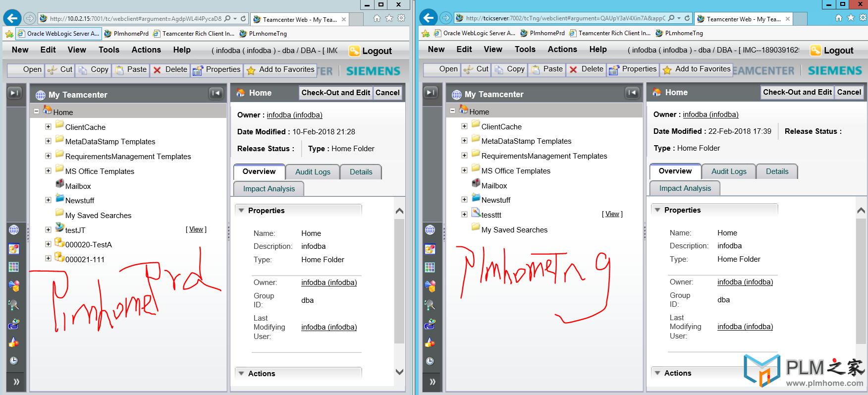
Task: Click the Back arrow in right browser window
Action: pos(428,18)
